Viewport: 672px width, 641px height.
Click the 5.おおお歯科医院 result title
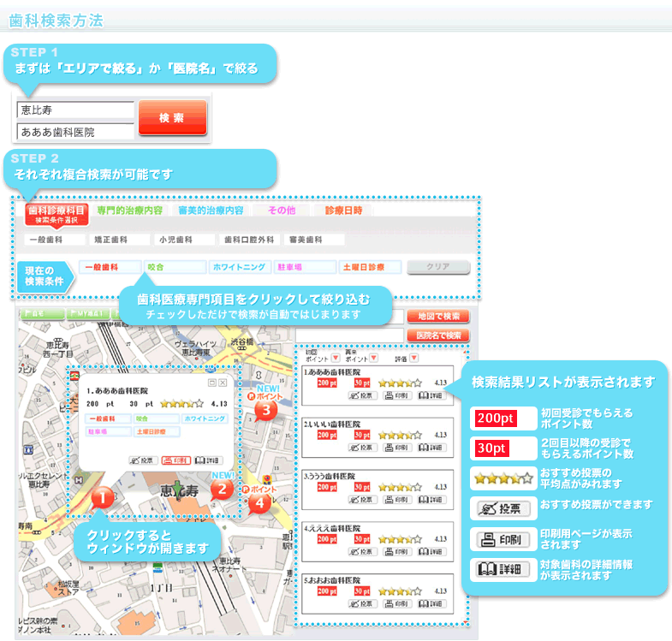point(332,580)
